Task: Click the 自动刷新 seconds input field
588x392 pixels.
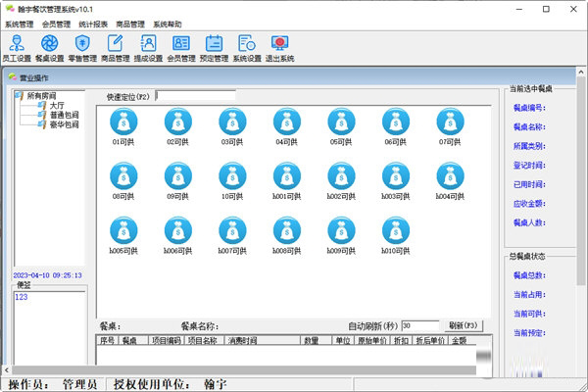Action: click(419, 325)
